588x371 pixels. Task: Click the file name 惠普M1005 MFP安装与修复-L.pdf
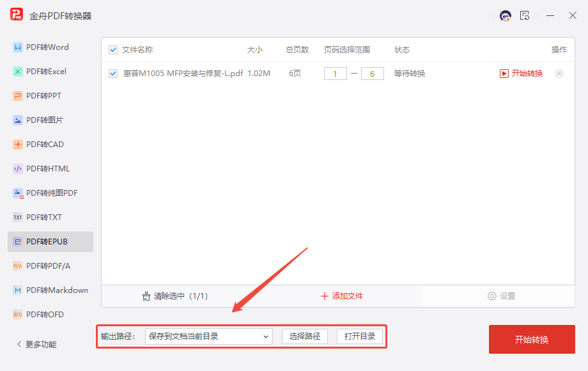[x=183, y=74]
